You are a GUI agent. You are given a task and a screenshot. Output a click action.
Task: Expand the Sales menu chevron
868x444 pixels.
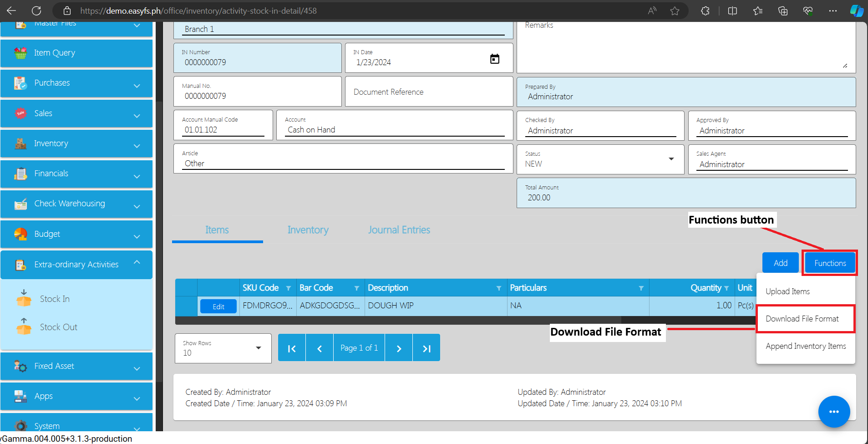tap(137, 116)
